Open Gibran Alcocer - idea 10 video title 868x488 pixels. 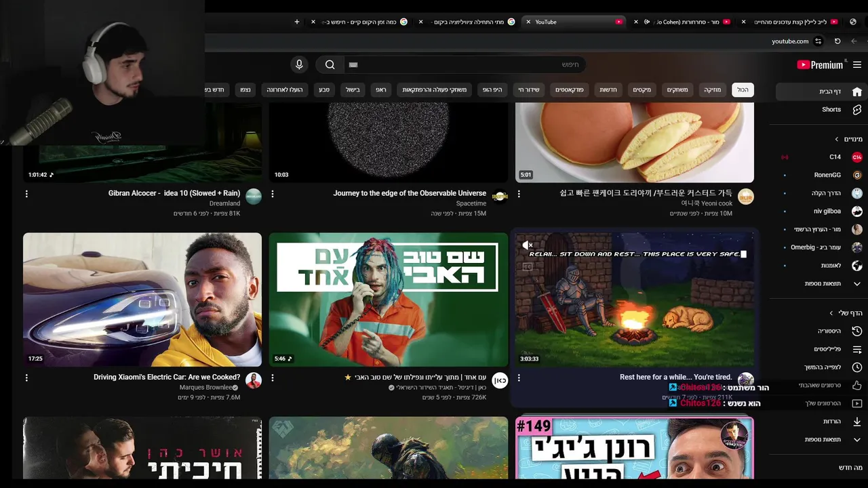174,193
